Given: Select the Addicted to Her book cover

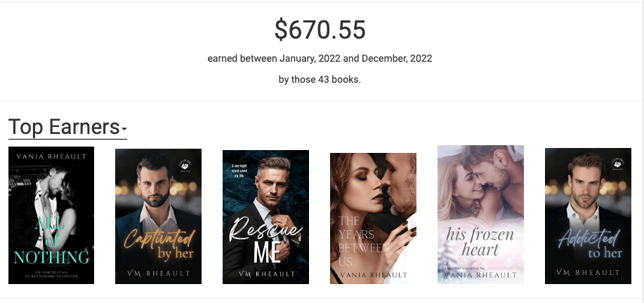Looking at the screenshot, I should tap(588, 215).
